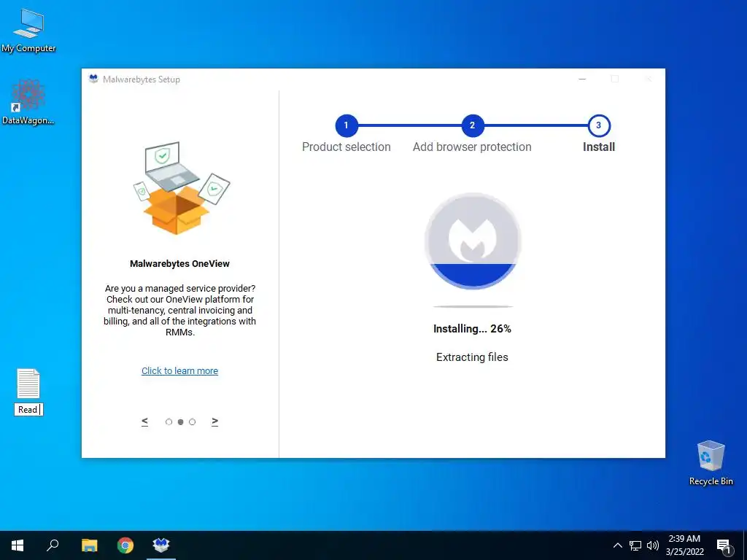Open the My Computer desktop icon
The width and height of the screenshot is (747, 560).
pyautogui.click(x=28, y=30)
